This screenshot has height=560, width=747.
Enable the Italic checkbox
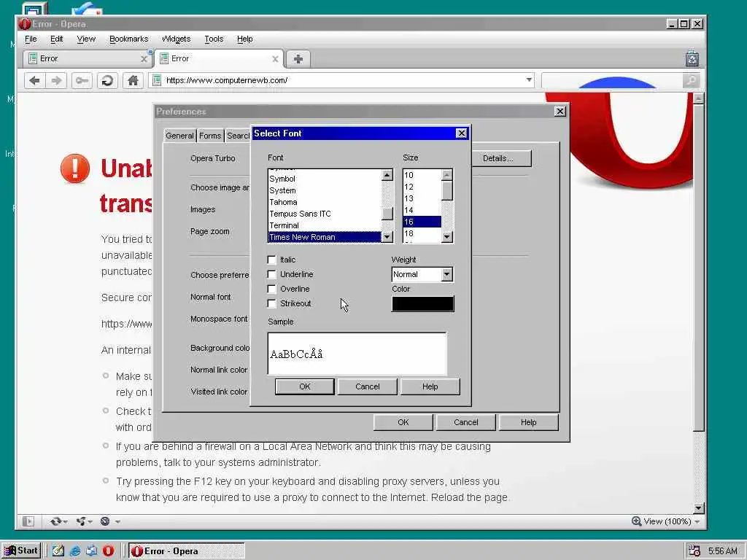(271, 260)
